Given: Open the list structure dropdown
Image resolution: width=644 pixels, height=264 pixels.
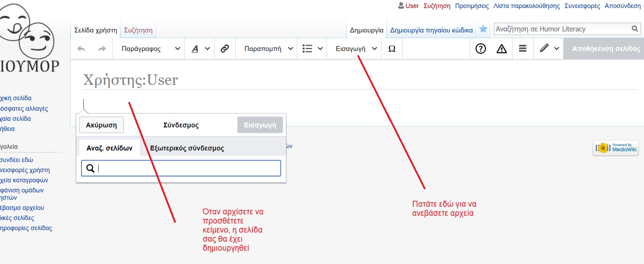Looking at the screenshot, I should point(312,49).
